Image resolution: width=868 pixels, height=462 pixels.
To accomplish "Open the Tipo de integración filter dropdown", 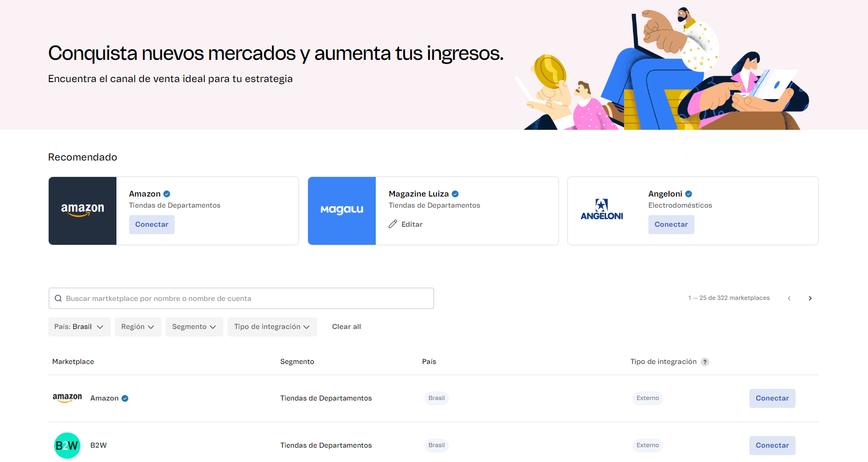I will (272, 327).
